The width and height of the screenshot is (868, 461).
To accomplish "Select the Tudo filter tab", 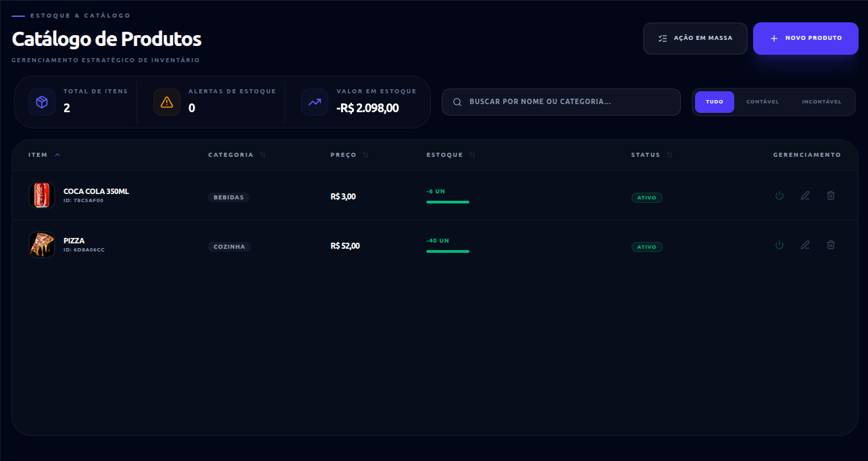I will [715, 102].
